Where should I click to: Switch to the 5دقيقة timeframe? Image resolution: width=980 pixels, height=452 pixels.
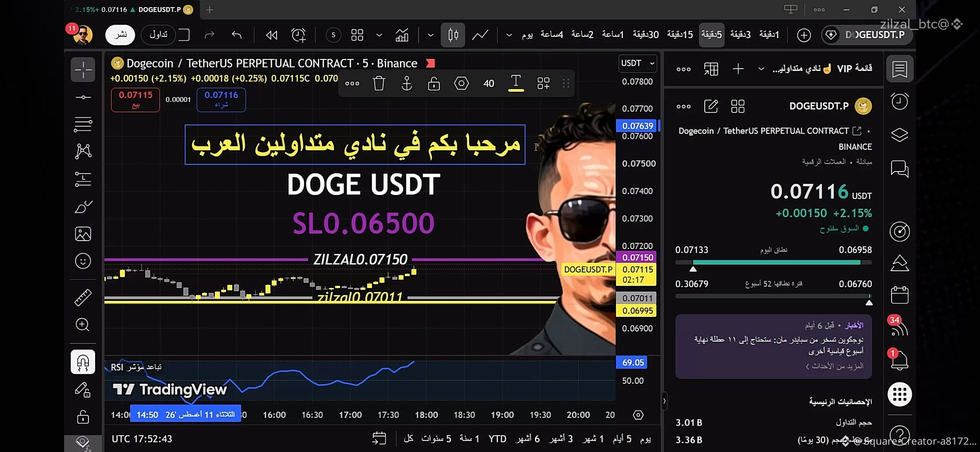(712, 35)
